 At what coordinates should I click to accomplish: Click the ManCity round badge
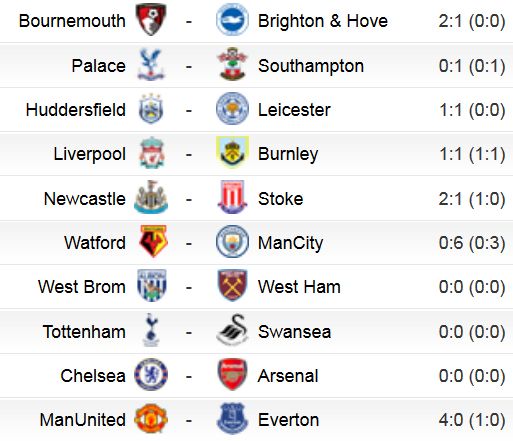[x=232, y=241]
